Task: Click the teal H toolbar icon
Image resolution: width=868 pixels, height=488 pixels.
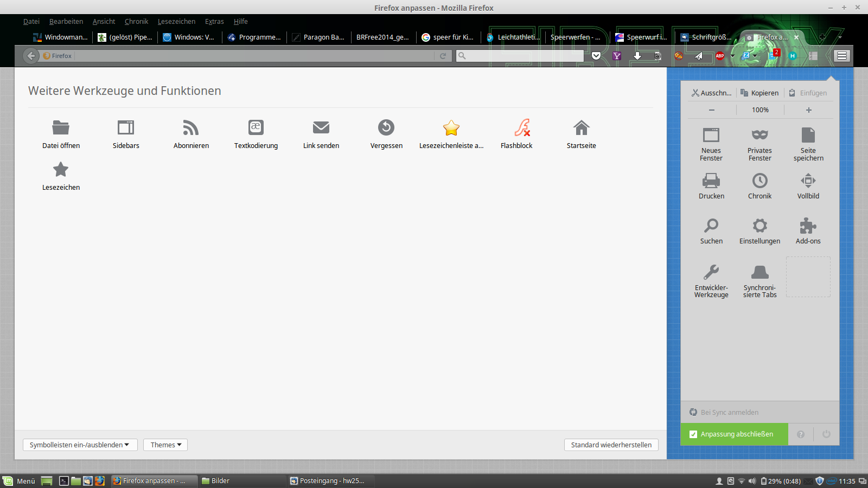Action: 793,56
